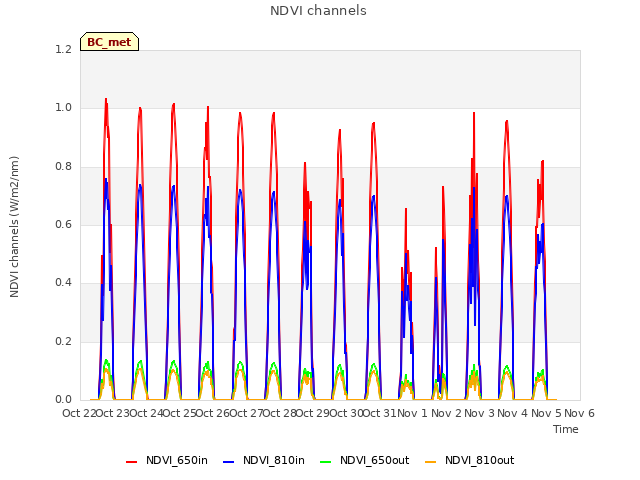Click the Nov 3 x-axis tick label
Screen dimensions: 640x480
[480, 413]
